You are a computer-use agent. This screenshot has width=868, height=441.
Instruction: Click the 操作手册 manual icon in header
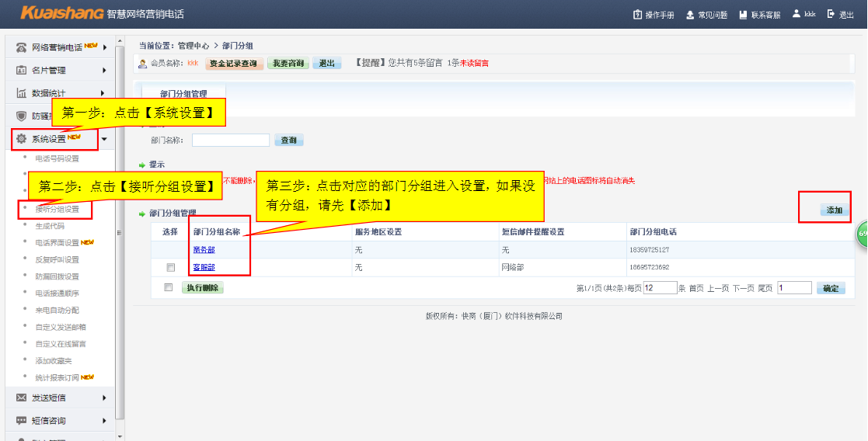(x=638, y=15)
